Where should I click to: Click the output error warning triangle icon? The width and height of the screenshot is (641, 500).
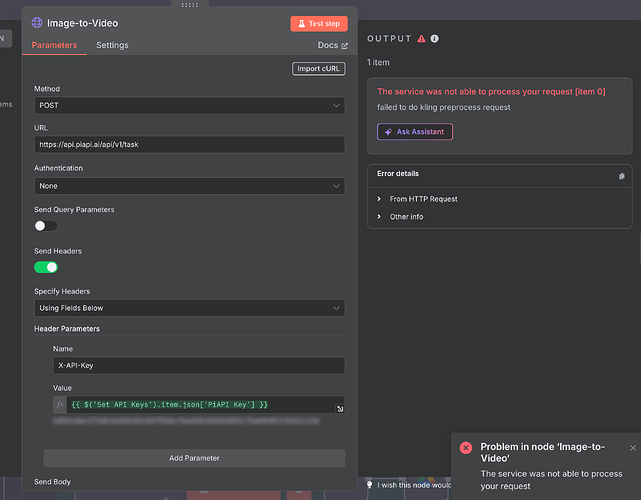pyautogui.click(x=421, y=39)
